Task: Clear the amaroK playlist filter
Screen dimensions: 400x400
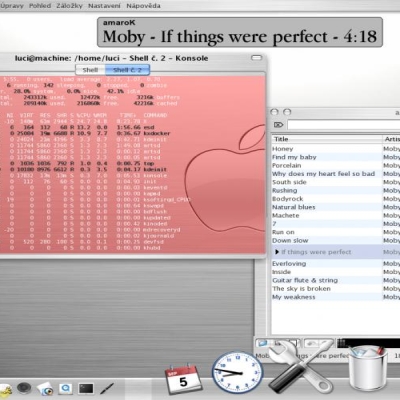Action: [278, 125]
